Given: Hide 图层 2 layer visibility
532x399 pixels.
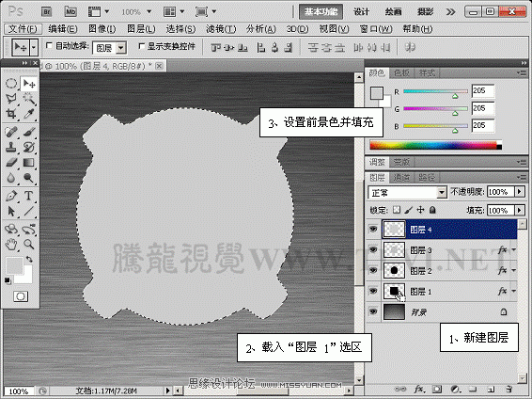Looking at the screenshot, I should click(373, 270).
